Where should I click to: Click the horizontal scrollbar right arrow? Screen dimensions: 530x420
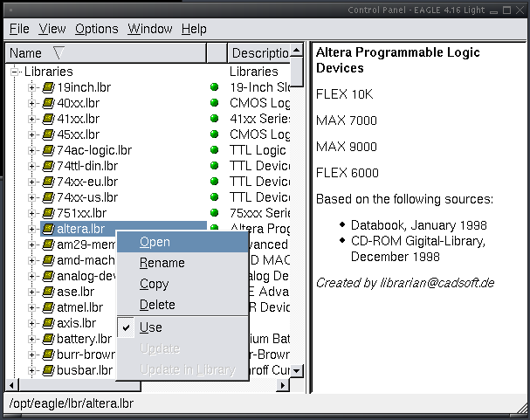[x=283, y=385]
